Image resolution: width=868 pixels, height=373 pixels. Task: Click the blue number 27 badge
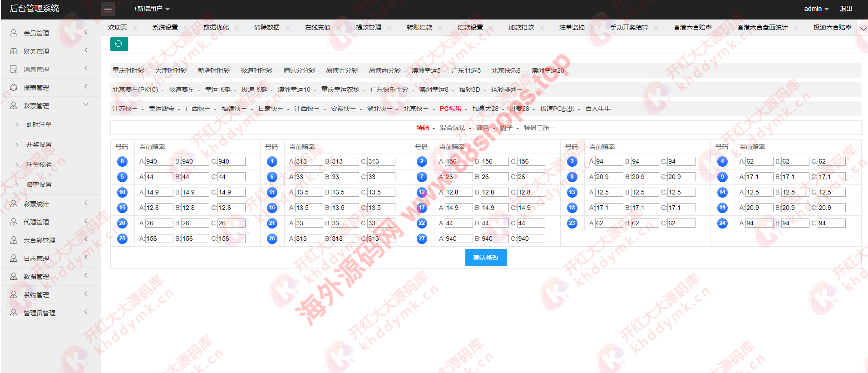tap(422, 239)
